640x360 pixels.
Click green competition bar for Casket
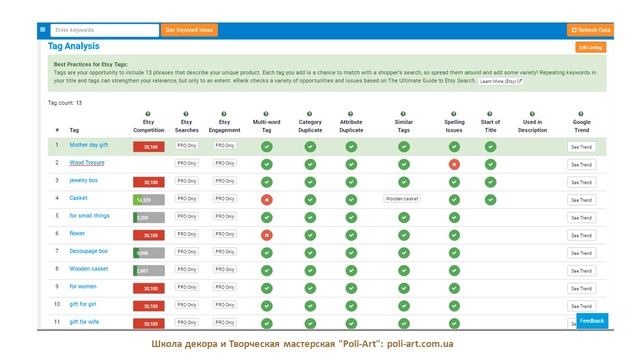click(x=149, y=200)
